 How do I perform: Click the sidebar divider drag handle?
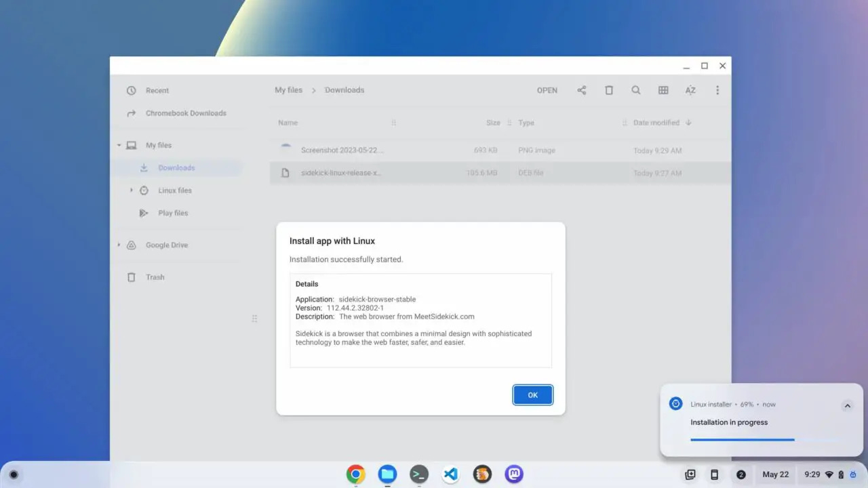click(x=254, y=319)
